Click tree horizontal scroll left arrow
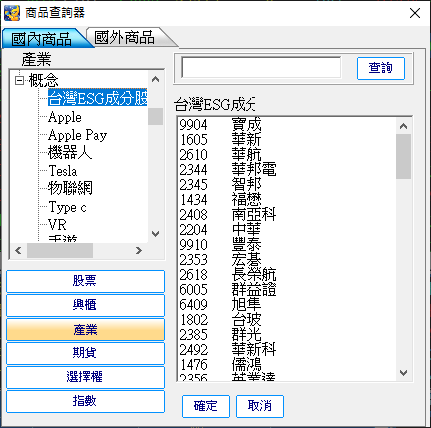Image resolution: width=431 pixels, height=428 pixels. 19,250
